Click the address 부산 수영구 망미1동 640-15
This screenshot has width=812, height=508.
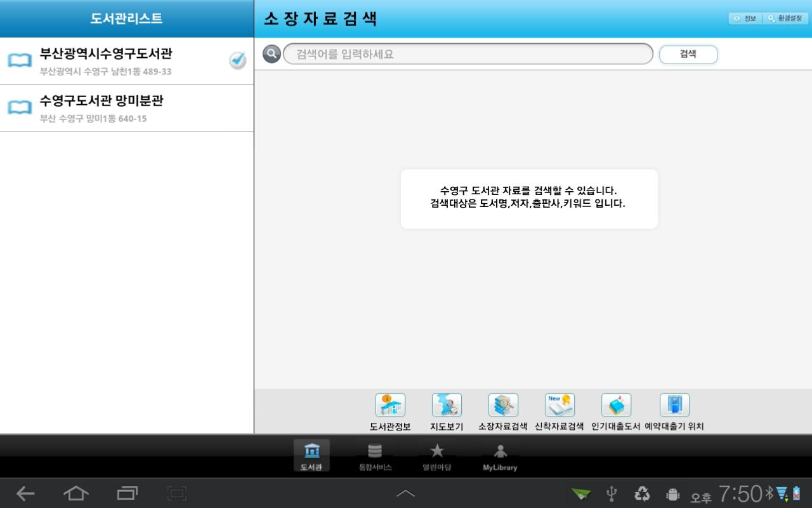93,118
